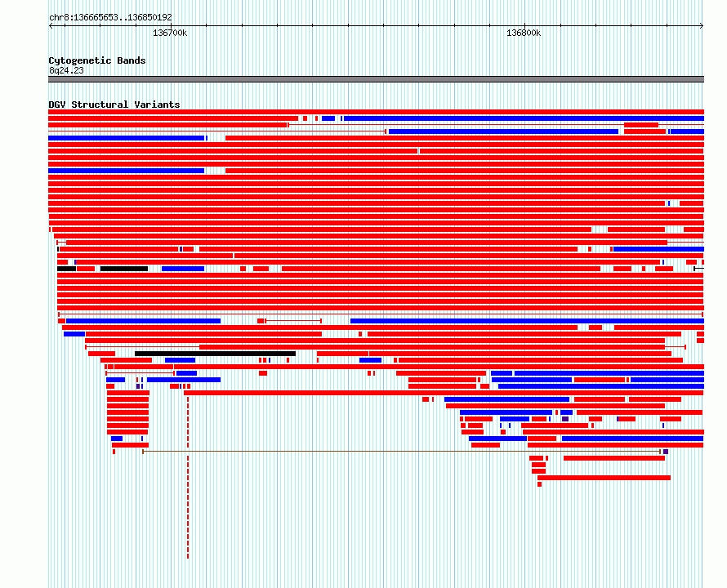Click the right arrowhead of the scale ruler

702,25
